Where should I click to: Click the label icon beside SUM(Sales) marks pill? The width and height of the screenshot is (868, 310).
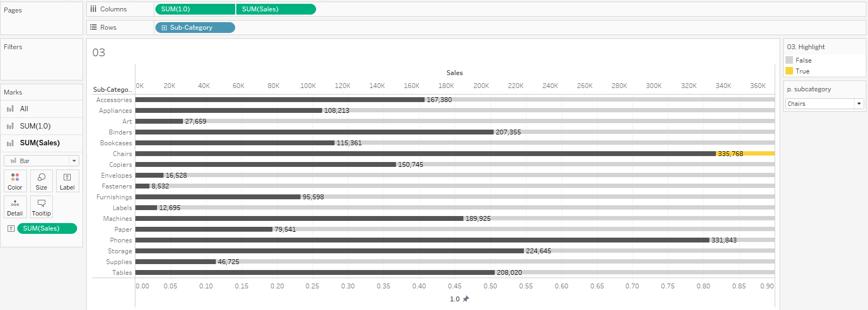tap(11, 228)
